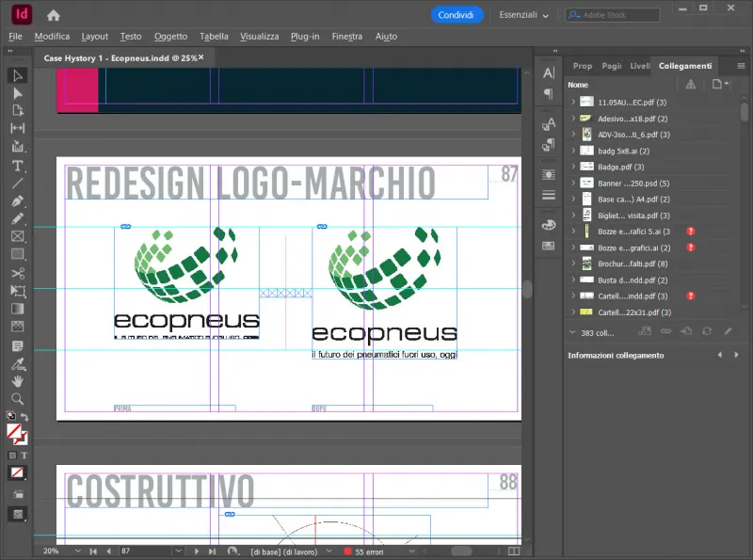Click the Condividi button

tap(456, 15)
